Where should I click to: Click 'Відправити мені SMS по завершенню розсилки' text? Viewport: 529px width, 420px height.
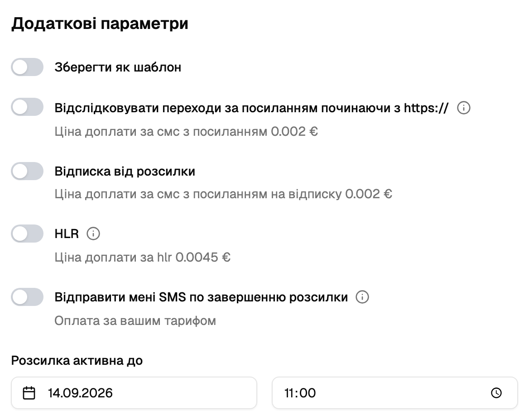coord(201,297)
